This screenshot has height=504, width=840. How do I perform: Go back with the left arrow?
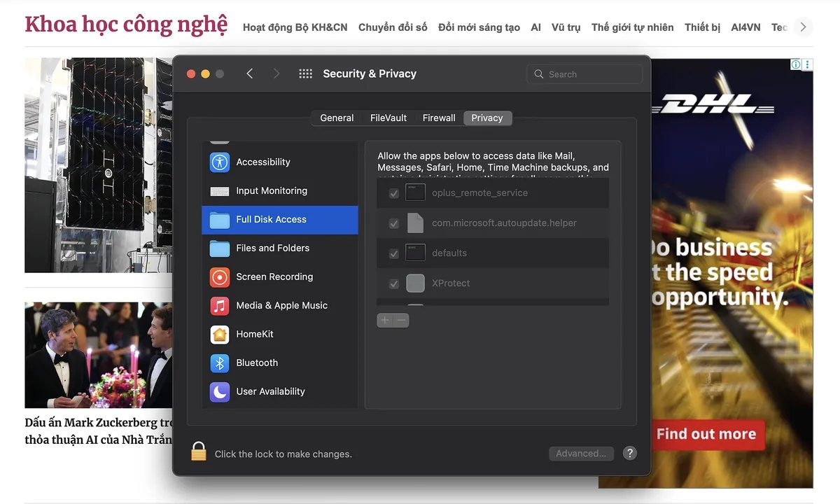pos(250,73)
